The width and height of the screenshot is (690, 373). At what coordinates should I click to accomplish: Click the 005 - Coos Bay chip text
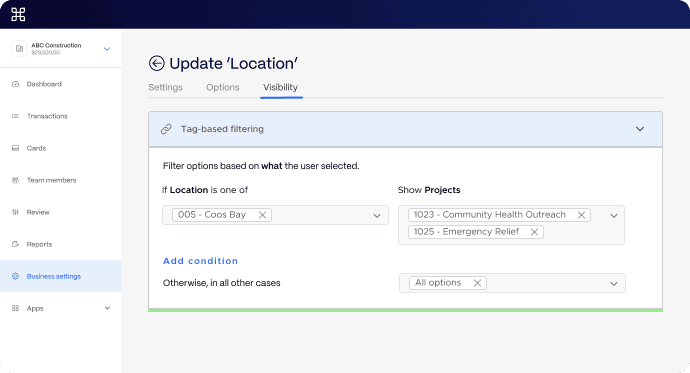tap(212, 215)
